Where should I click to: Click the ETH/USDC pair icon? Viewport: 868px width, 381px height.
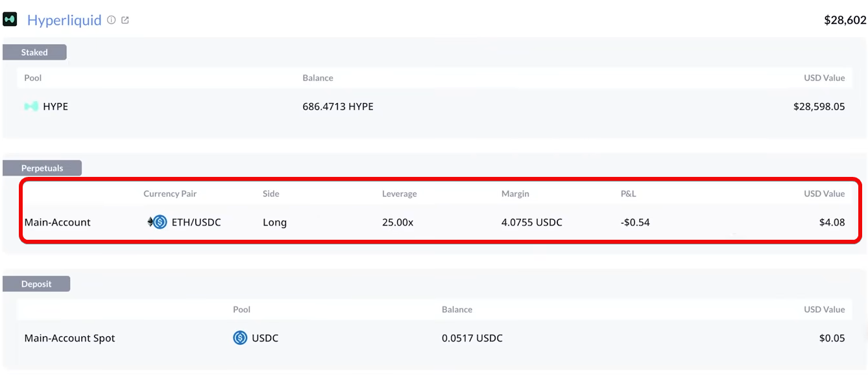(158, 222)
